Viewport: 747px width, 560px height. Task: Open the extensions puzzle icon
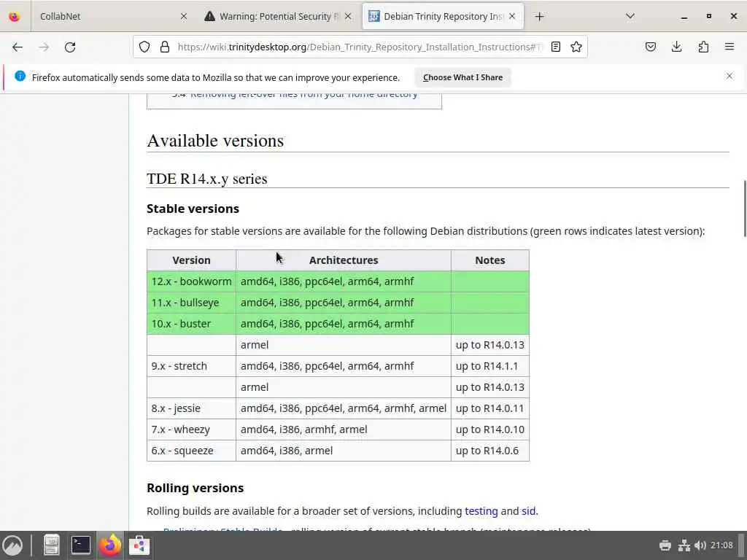(703, 47)
